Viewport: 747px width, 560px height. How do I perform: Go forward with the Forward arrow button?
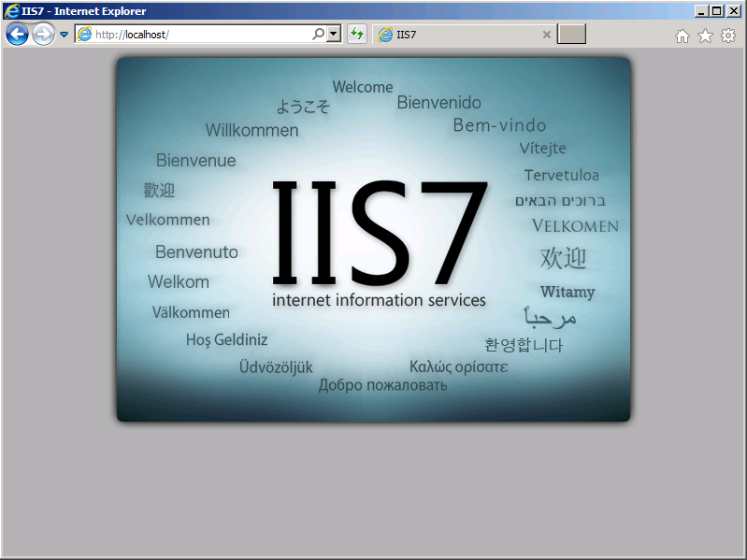(x=43, y=35)
